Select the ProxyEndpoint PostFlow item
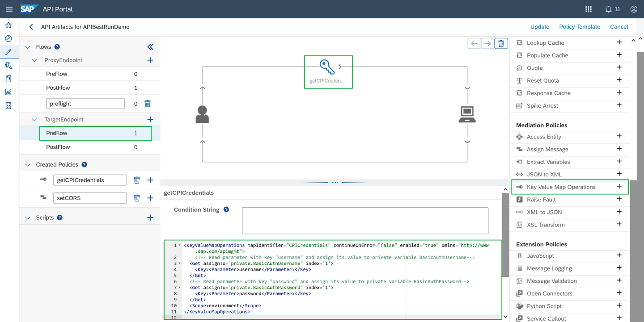This screenshot has width=644, height=322. [89, 88]
